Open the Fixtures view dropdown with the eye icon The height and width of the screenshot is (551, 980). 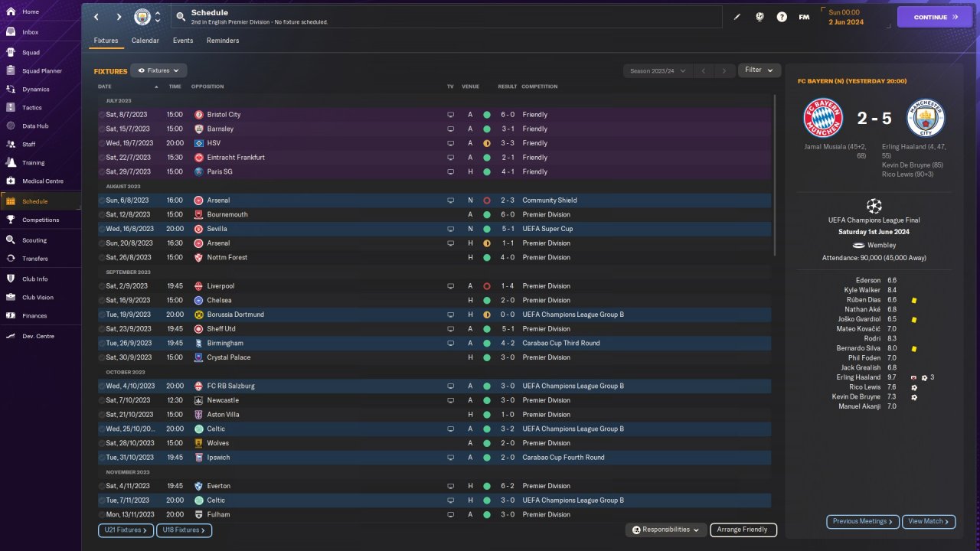(x=158, y=70)
